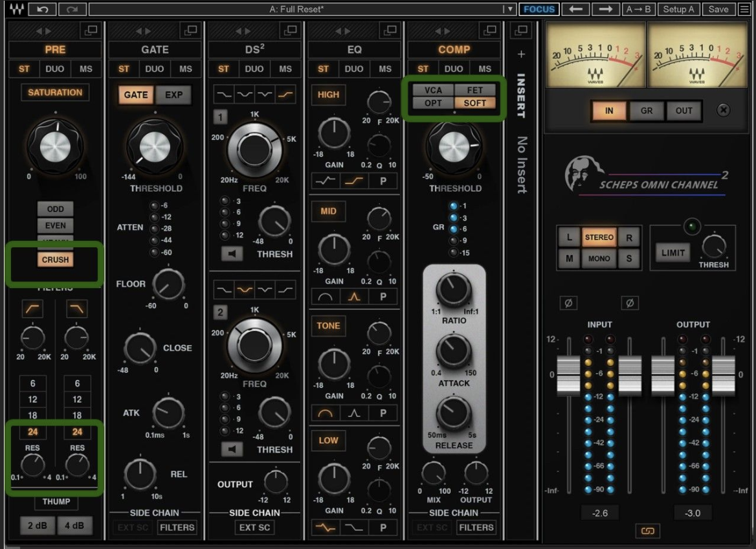Click the COMP RATIO knob
Screen dimensions: 756x549
tap(454, 289)
